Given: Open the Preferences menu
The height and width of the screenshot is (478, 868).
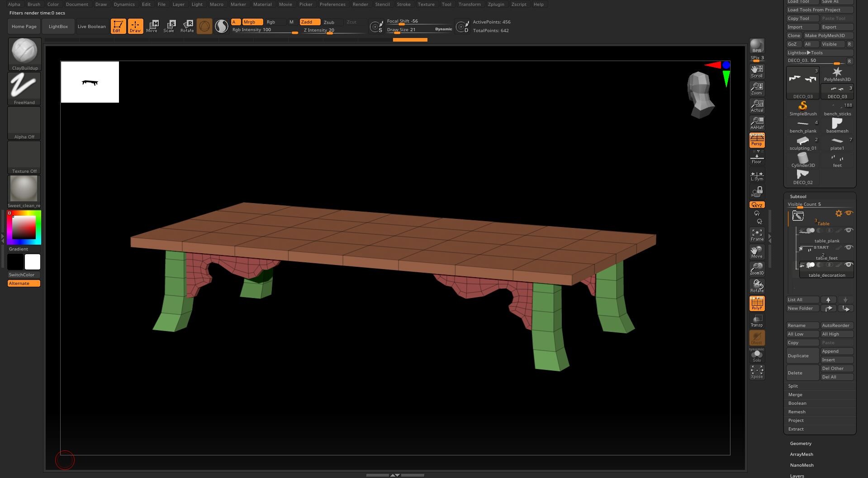Looking at the screenshot, I should tap(332, 4).
